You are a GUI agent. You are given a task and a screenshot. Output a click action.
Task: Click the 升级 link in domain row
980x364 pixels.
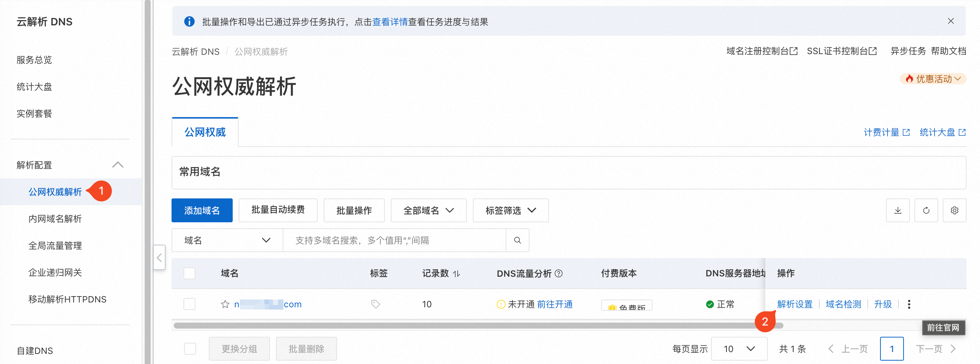(x=883, y=304)
